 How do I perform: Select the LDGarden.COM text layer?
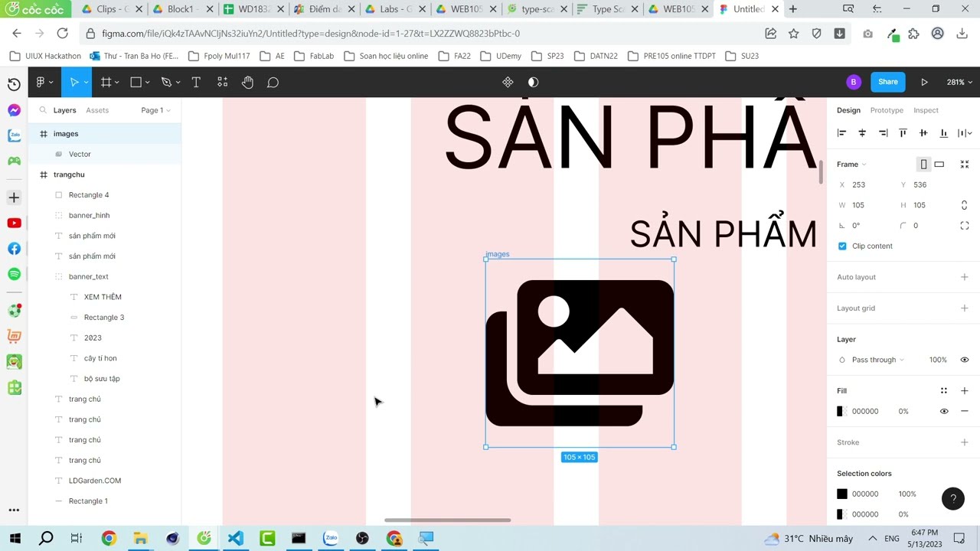[x=105, y=481]
